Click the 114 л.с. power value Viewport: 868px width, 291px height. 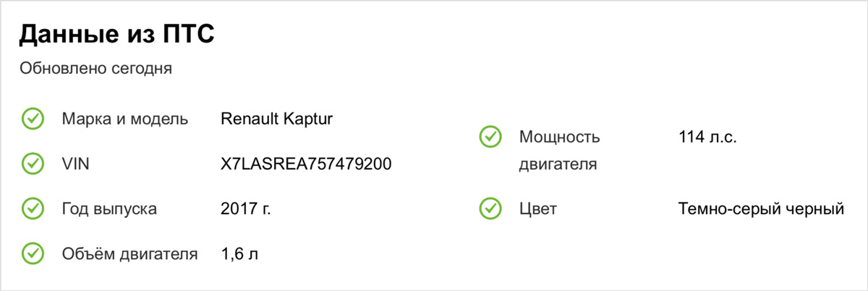point(707,137)
